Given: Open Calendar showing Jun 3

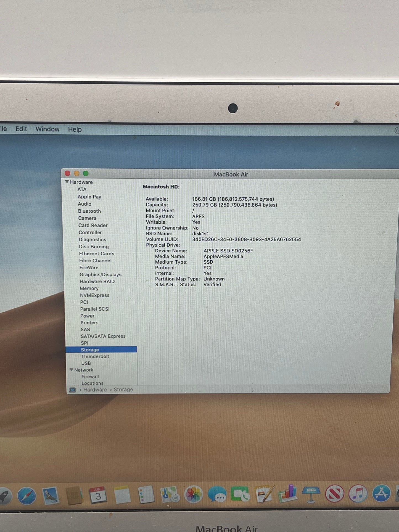Looking at the screenshot, I should (x=98, y=495).
